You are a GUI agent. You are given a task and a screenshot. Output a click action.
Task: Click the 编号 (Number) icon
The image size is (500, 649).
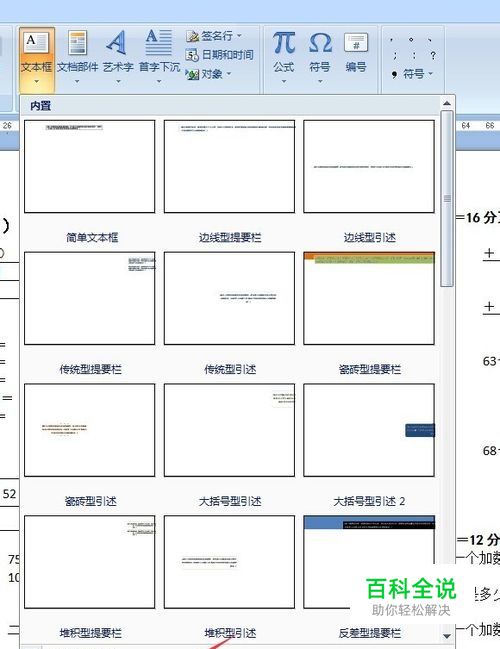coord(356,43)
